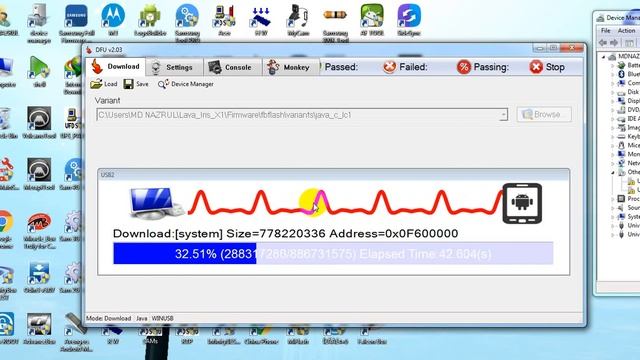
Task: Click the Forward arrow in Device Manager toolbar
Action: click(x=613, y=42)
